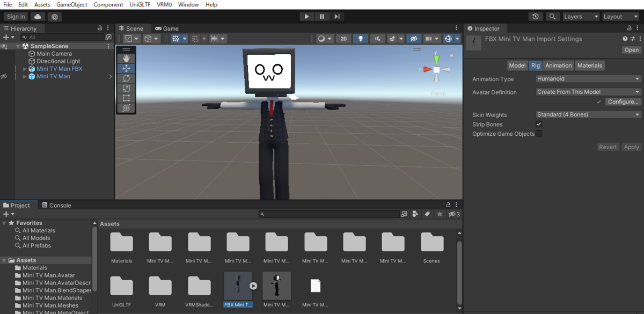Open Avatar Definition dropdown
The image size is (644, 314).
pos(589,92)
